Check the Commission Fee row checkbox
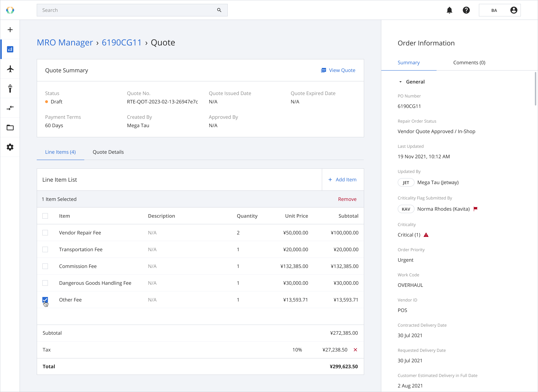Screen dimensions: 538x392 pos(45,266)
